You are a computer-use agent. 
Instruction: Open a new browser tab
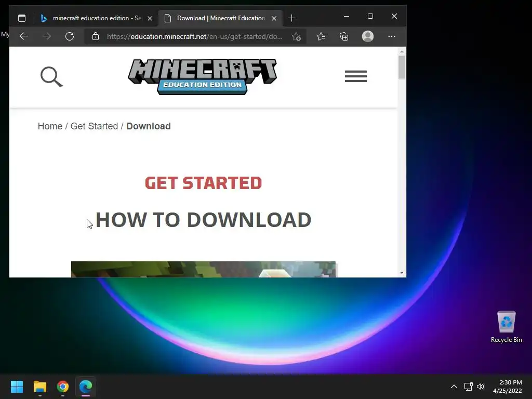tap(291, 18)
